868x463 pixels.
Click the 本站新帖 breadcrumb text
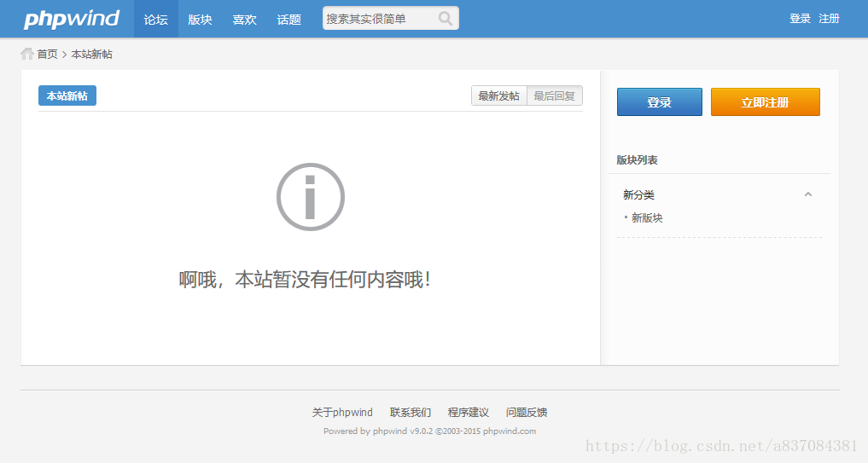click(91, 55)
